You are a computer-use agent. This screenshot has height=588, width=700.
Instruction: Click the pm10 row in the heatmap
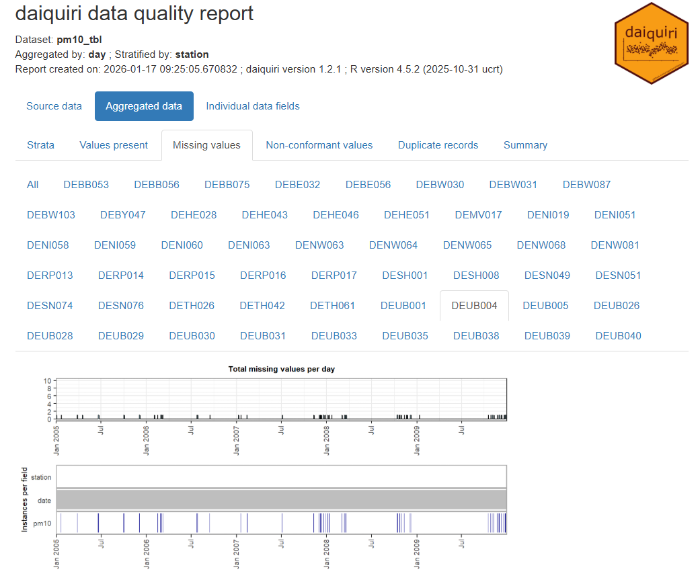281,523
